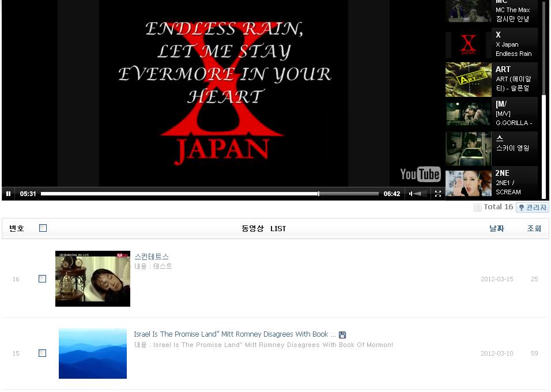Adjust the volume level bars
Screen dimensions: 551x392
420,194
